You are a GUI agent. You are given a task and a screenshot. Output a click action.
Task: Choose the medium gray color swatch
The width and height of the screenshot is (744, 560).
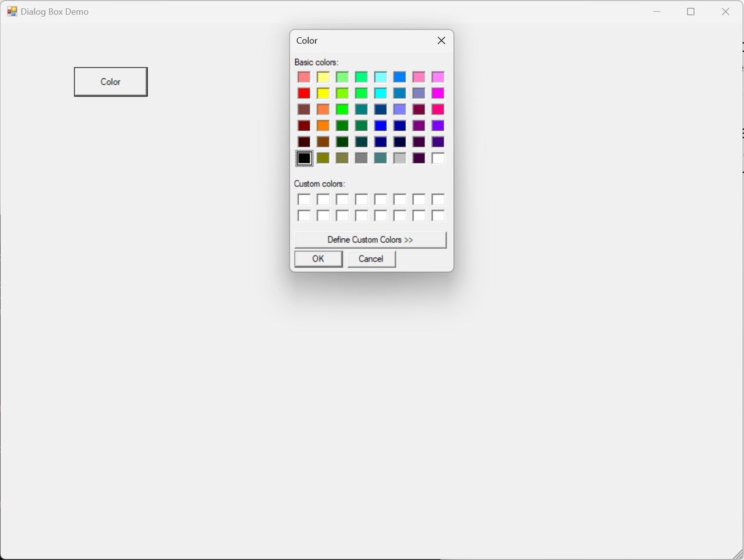[x=362, y=158]
